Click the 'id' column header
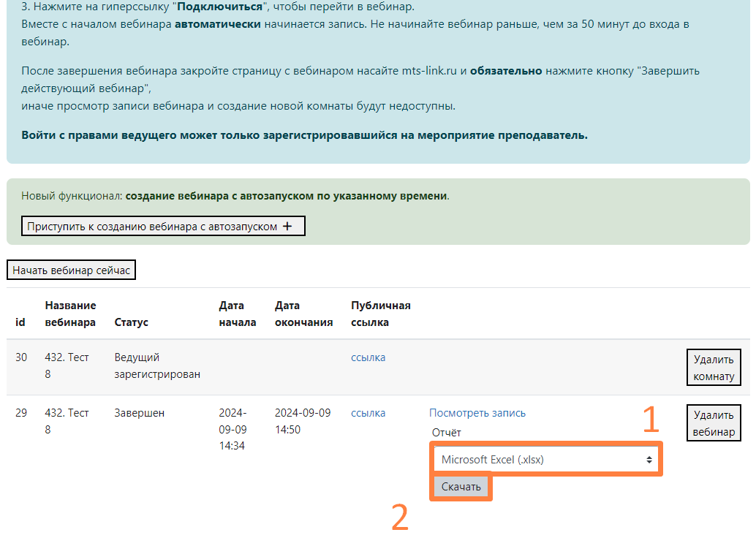 (20, 322)
